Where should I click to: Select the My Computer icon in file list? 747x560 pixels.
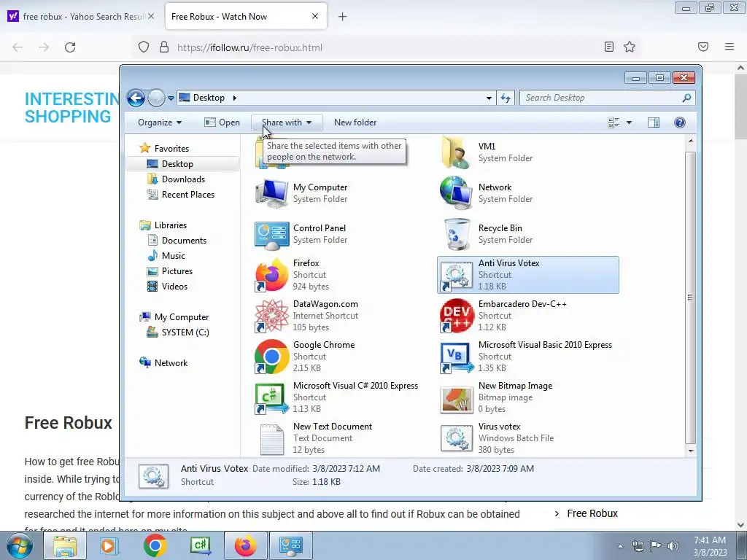(271, 192)
